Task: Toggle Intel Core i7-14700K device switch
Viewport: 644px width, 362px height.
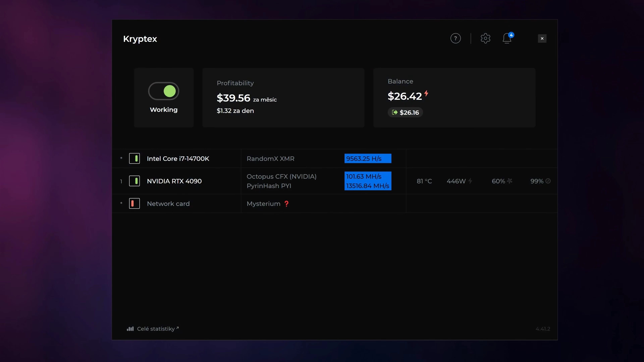Action: coord(134,158)
